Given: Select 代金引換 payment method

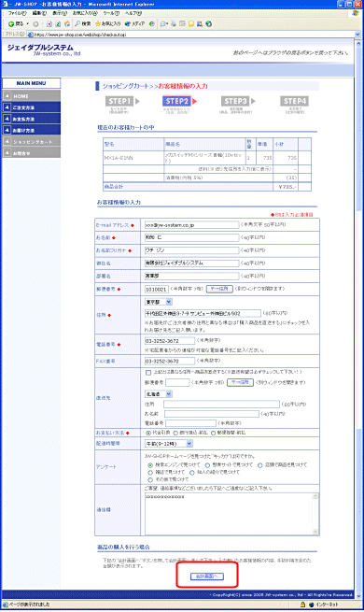Looking at the screenshot, I should [x=148, y=433].
